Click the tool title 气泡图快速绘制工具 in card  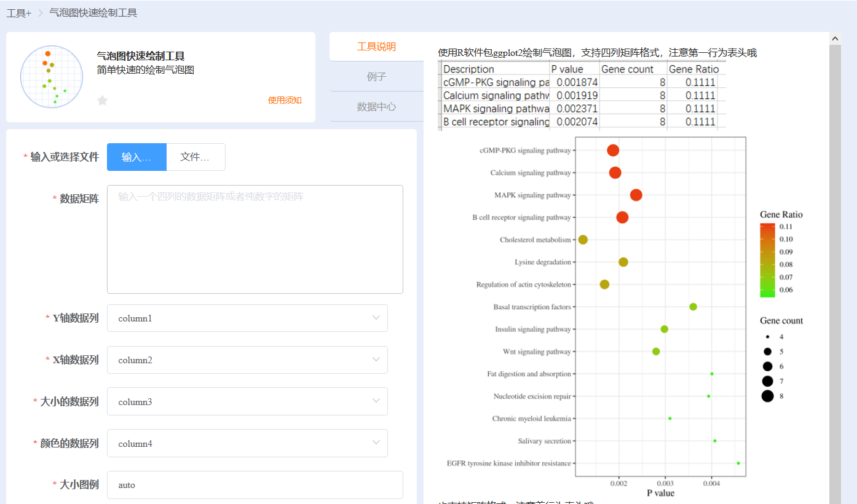point(141,56)
